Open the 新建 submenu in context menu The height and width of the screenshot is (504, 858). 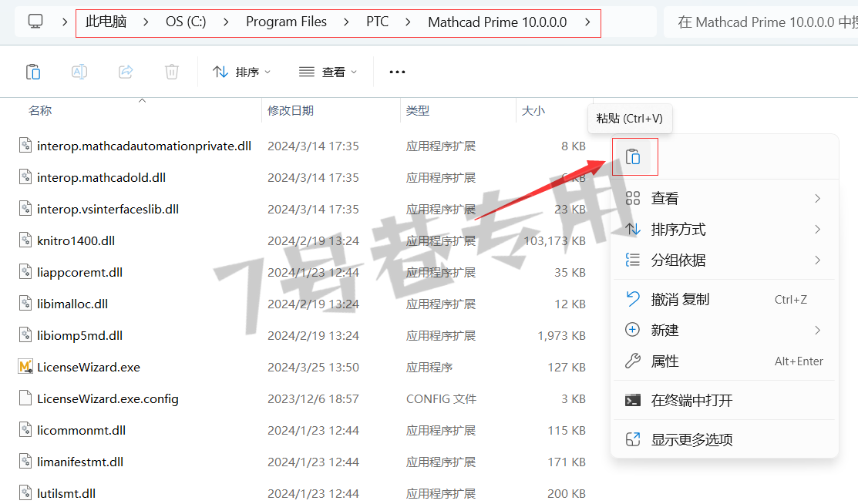pyautogui.click(x=725, y=330)
